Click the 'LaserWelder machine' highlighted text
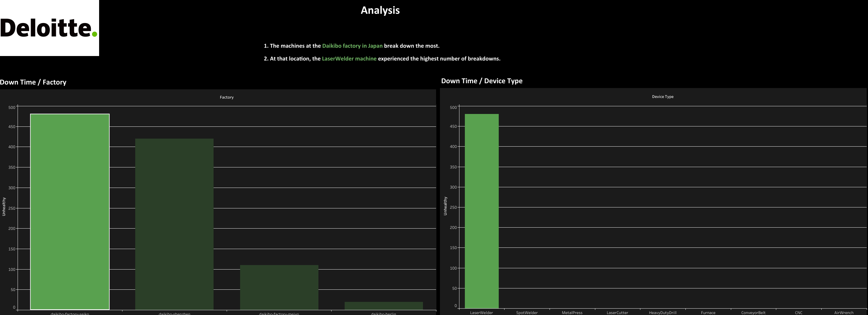 pyautogui.click(x=349, y=58)
